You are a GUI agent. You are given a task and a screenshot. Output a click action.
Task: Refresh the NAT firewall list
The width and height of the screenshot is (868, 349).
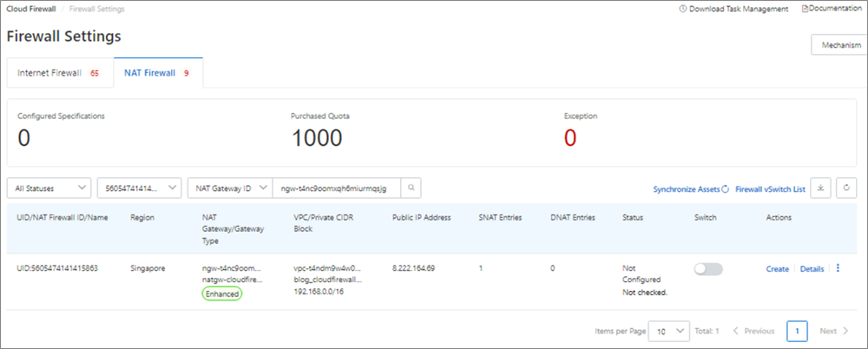846,188
